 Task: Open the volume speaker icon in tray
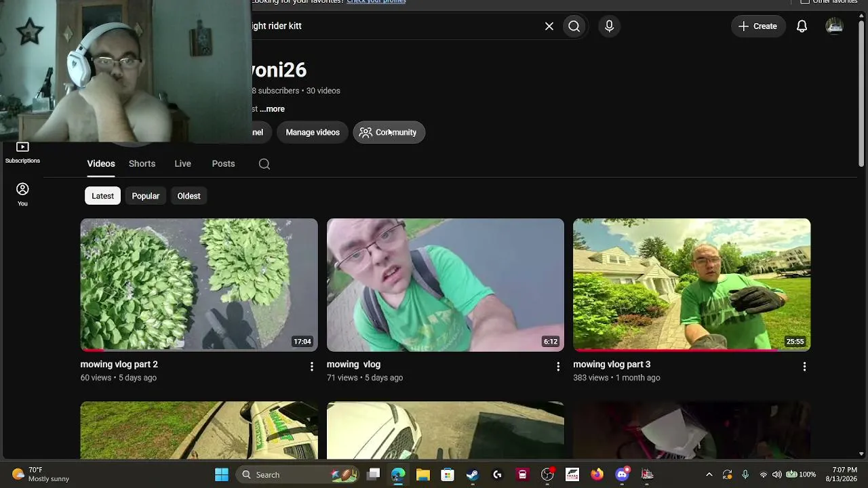[776, 475]
